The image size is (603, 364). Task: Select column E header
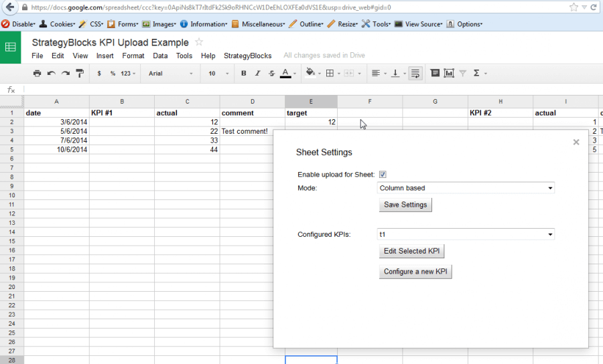[311, 101]
